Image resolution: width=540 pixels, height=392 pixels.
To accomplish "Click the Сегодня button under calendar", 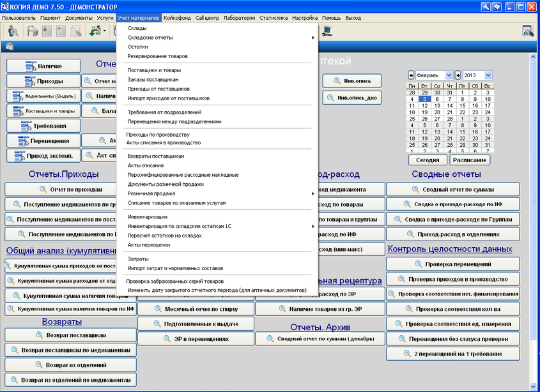I will pos(428,160).
